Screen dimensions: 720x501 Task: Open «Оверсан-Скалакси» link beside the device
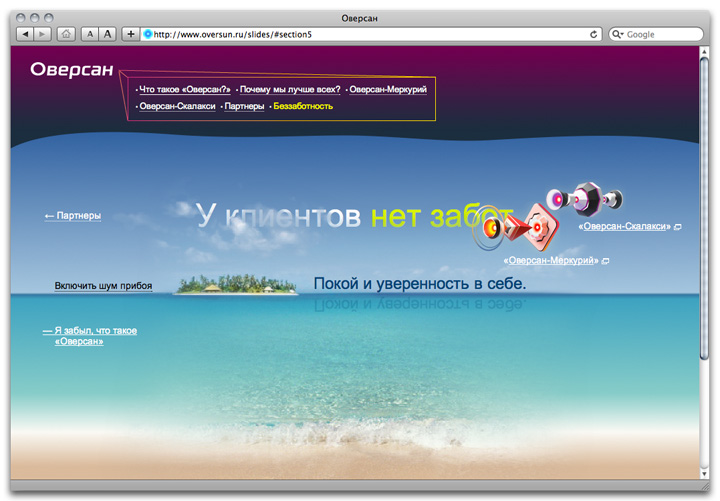click(x=624, y=227)
